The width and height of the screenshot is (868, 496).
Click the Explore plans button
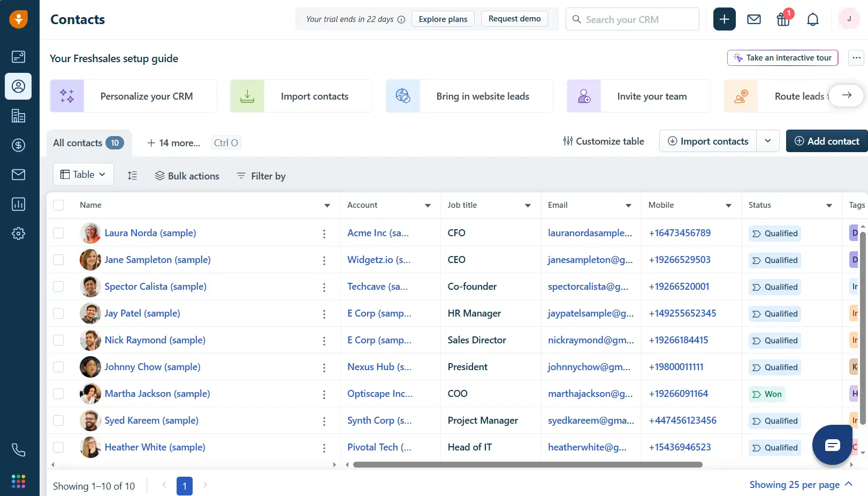click(443, 19)
